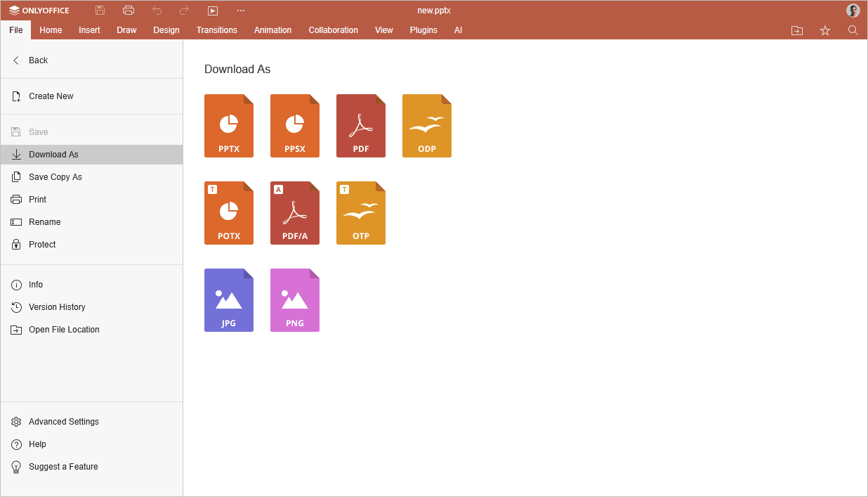Select Version History in file menu
The height and width of the screenshot is (497, 868).
tap(57, 307)
